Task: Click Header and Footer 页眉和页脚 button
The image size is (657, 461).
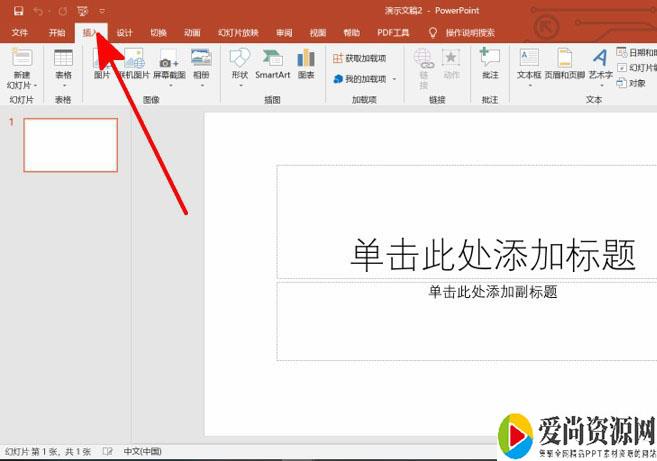Action: pyautogui.click(x=565, y=58)
